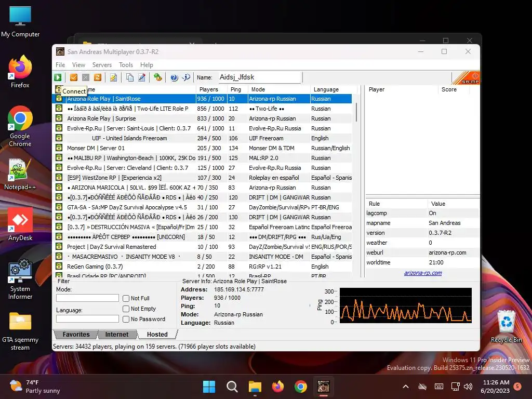Enable the Not Full filter checkbox
Viewport: 532px width, 399px height.
(126, 298)
